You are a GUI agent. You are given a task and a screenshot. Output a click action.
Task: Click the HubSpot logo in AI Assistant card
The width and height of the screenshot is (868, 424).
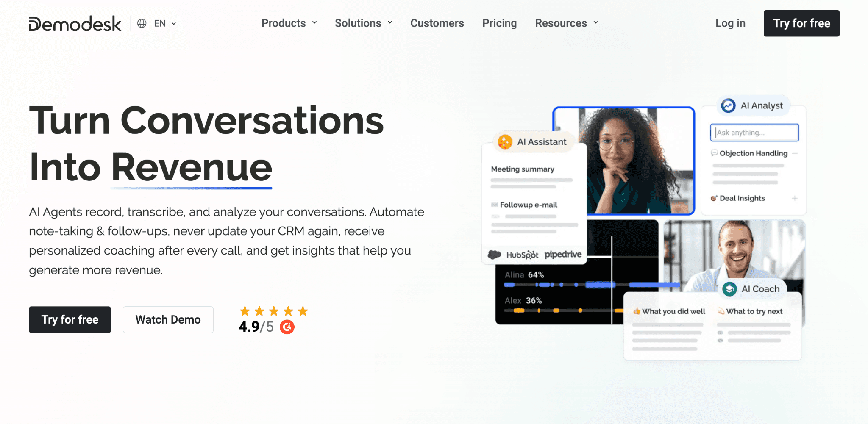(513, 255)
